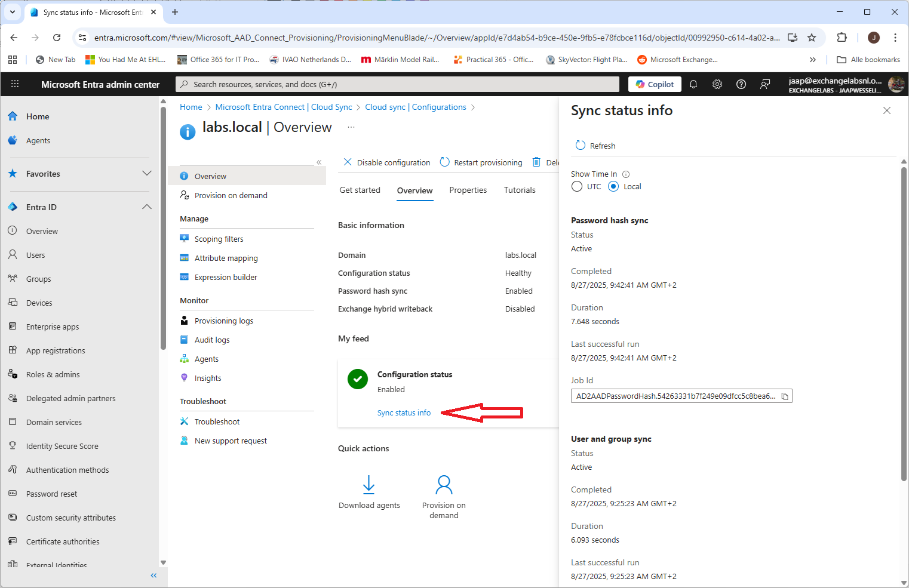Open the portal waffle menu icon

click(15, 84)
